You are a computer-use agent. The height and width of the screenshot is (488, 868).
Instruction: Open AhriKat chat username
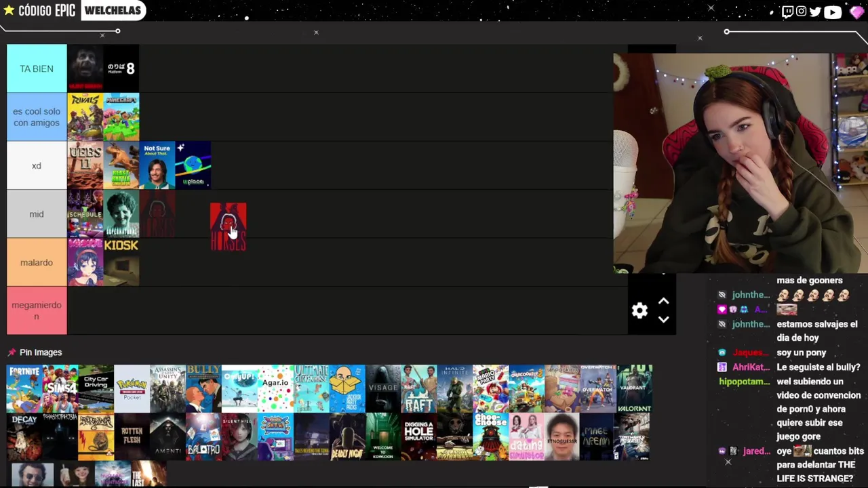point(751,367)
